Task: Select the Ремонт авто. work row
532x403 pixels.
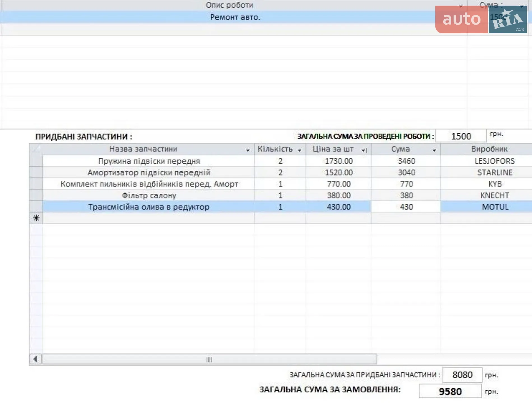Action: tap(235, 17)
